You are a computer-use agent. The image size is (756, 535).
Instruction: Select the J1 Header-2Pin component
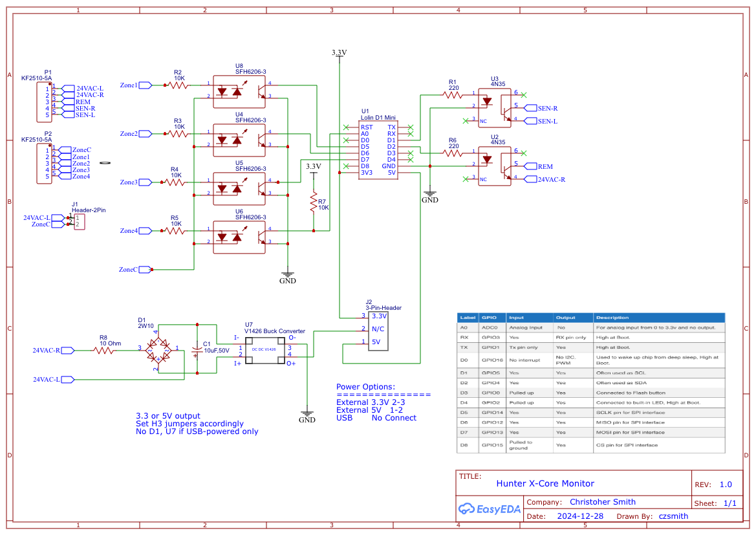point(79,221)
